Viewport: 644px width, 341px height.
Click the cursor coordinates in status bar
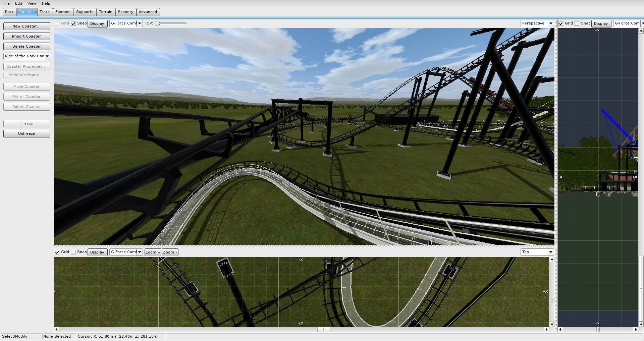tap(117, 336)
